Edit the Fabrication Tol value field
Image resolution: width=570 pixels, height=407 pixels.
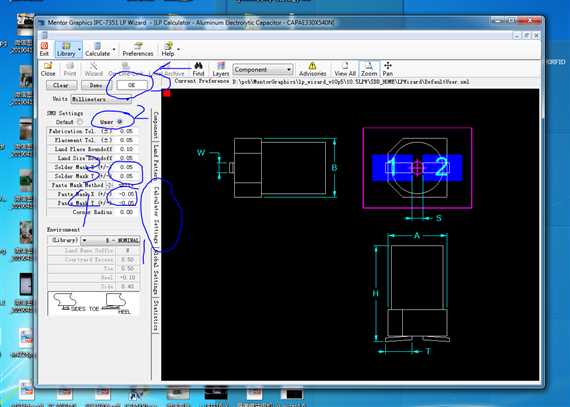127,131
